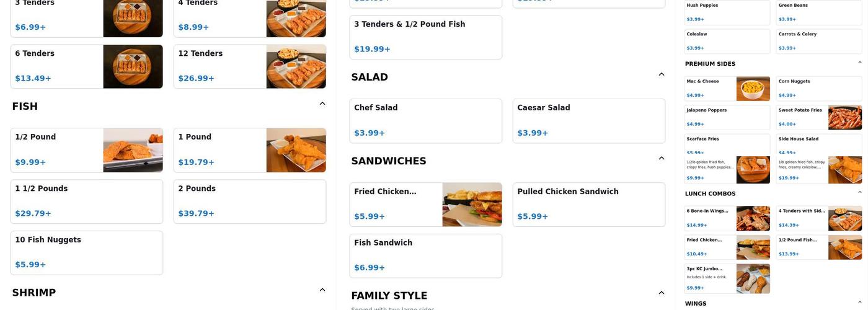Viewport: 868px width, 310px height.
Task: Pick the 3 Tenders & 1/2 Pound Fish combo
Action: [x=425, y=37]
